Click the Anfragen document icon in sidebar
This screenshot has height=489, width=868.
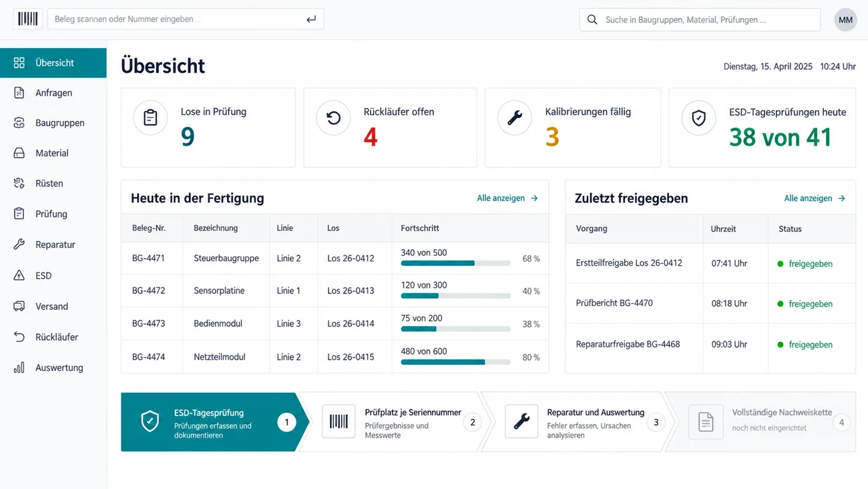point(19,93)
